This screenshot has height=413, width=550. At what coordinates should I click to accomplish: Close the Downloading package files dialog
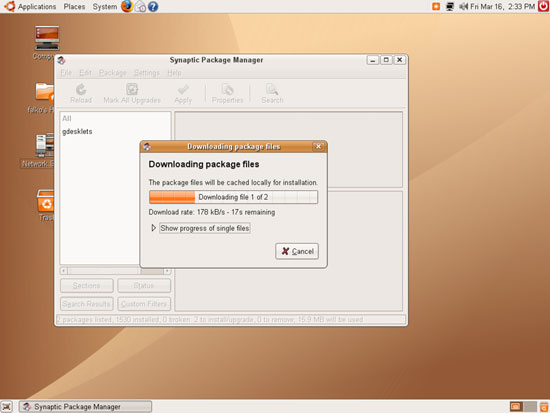pos(318,146)
